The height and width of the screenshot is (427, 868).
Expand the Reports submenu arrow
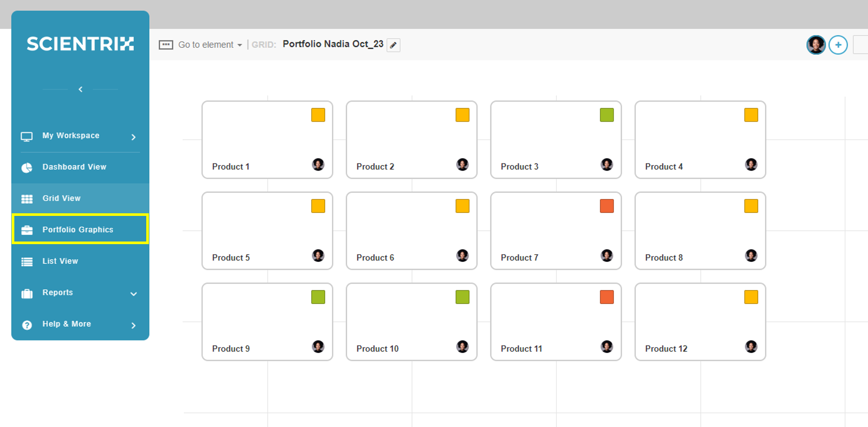pyautogui.click(x=134, y=294)
